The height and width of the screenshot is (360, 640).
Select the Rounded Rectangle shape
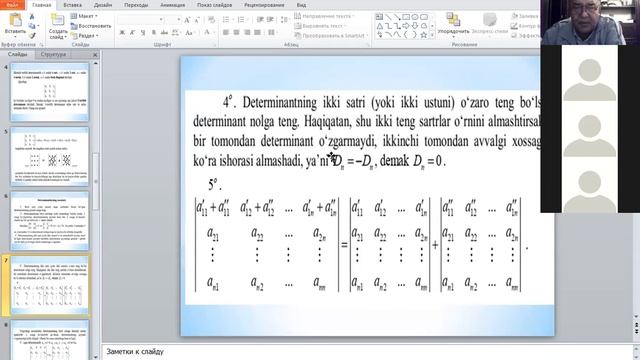[424, 17]
